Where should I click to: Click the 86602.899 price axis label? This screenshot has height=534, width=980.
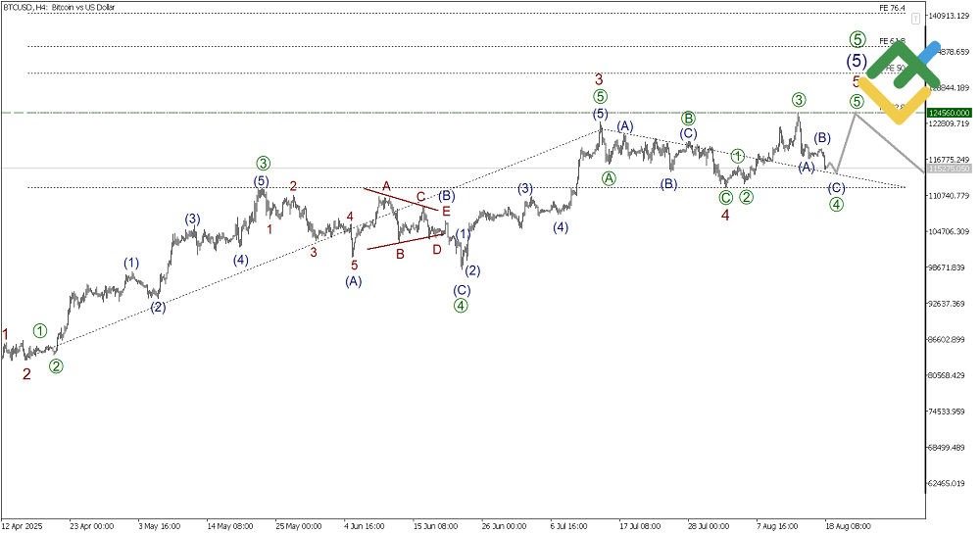click(949, 340)
